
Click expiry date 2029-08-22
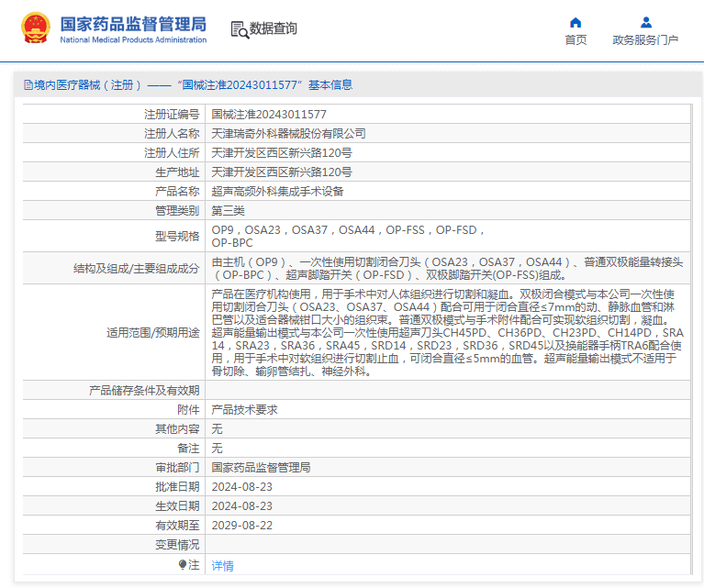point(242,526)
